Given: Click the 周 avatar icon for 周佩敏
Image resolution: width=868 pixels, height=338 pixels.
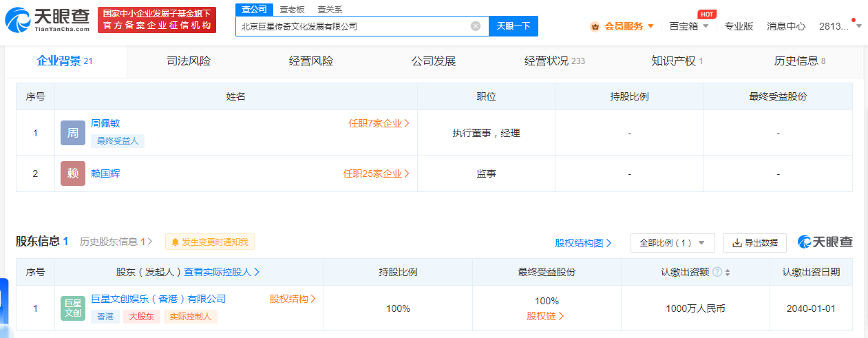Looking at the screenshot, I should 73,133.
